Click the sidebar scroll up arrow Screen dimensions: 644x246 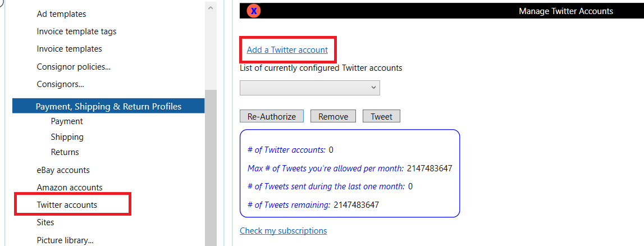[211, 8]
